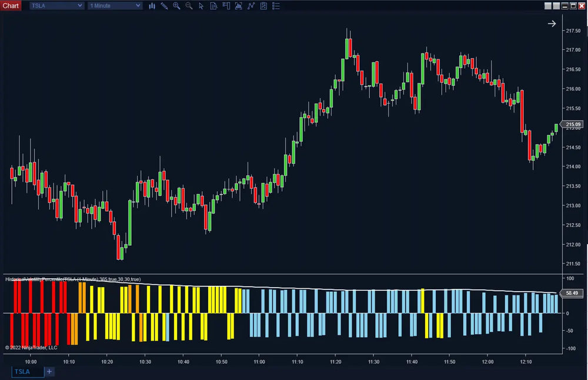The image size is (588, 380).
Task: Select the chart style icon
Action: click(152, 6)
